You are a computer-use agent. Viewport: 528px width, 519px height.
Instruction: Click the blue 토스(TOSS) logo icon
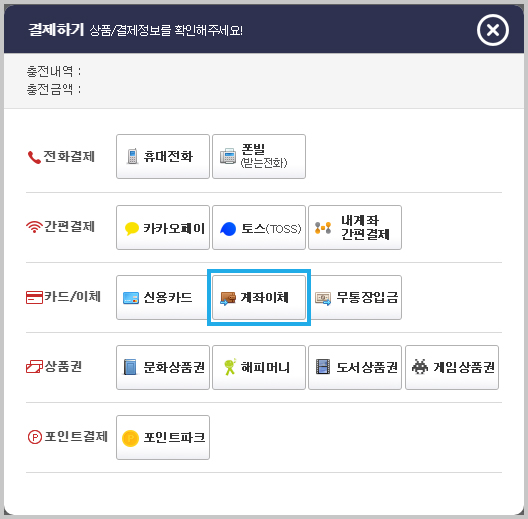click(228, 229)
